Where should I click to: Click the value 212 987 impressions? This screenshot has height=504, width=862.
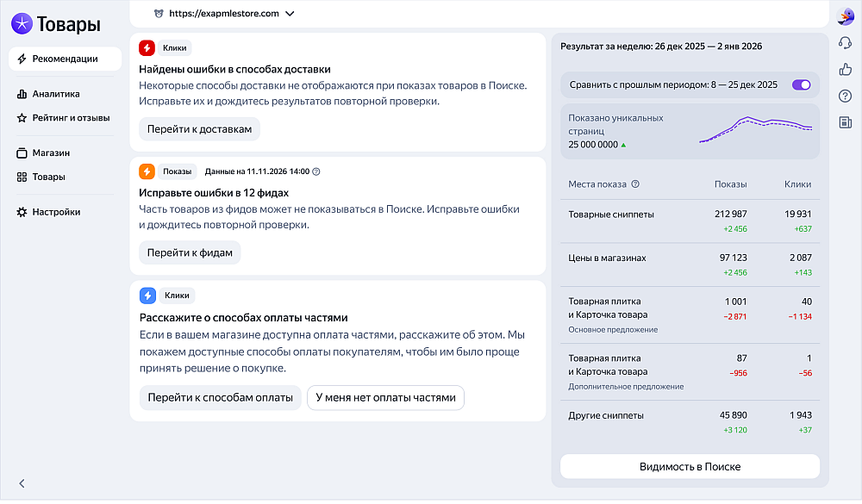(731, 215)
